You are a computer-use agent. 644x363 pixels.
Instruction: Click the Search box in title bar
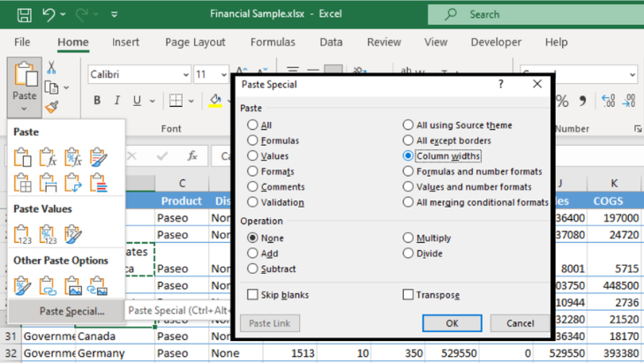[535, 15]
